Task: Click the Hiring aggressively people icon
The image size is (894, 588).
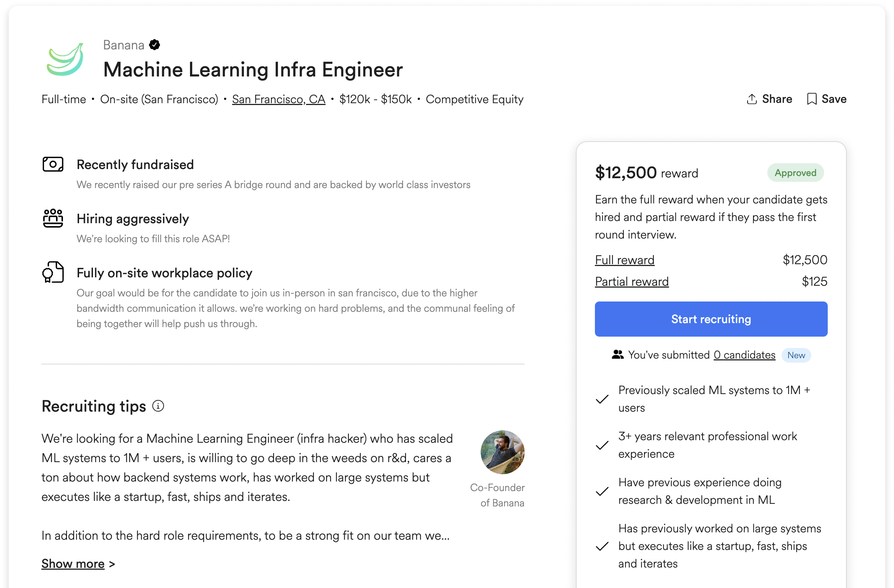Action: [53, 218]
